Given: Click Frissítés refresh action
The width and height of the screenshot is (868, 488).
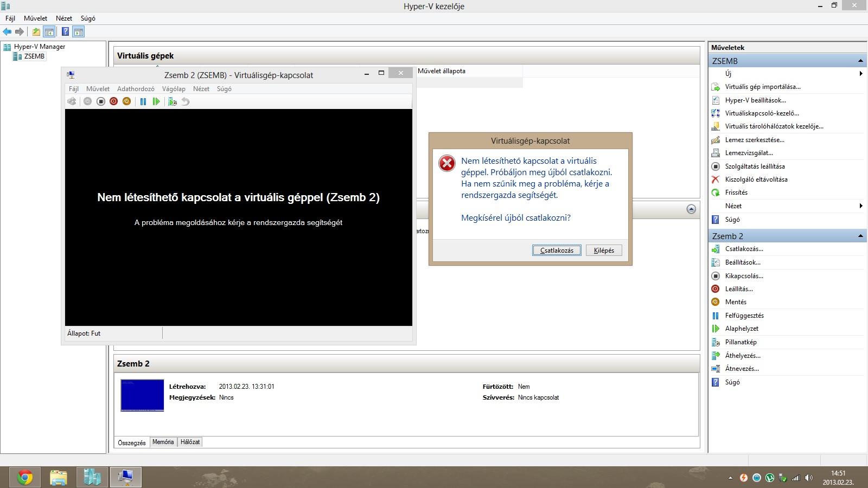Looking at the screenshot, I should point(736,192).
